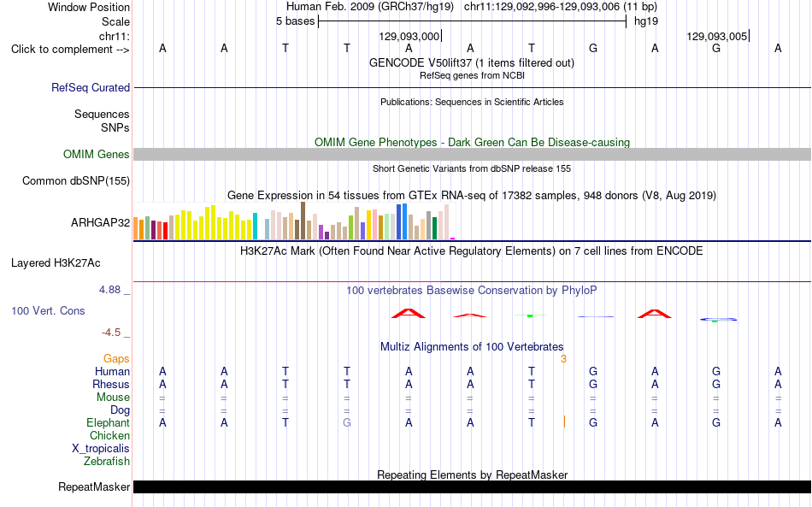Click 'Multiz Alignments of 100 Vertebrates' title
Image resolution: width=812 pixels, height=507 pixels.
coord(472,347)
